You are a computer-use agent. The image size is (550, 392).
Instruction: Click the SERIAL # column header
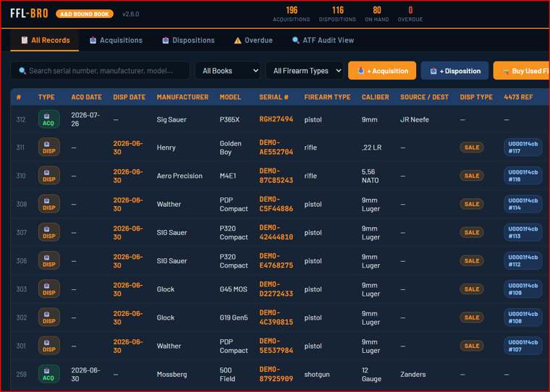274,97
